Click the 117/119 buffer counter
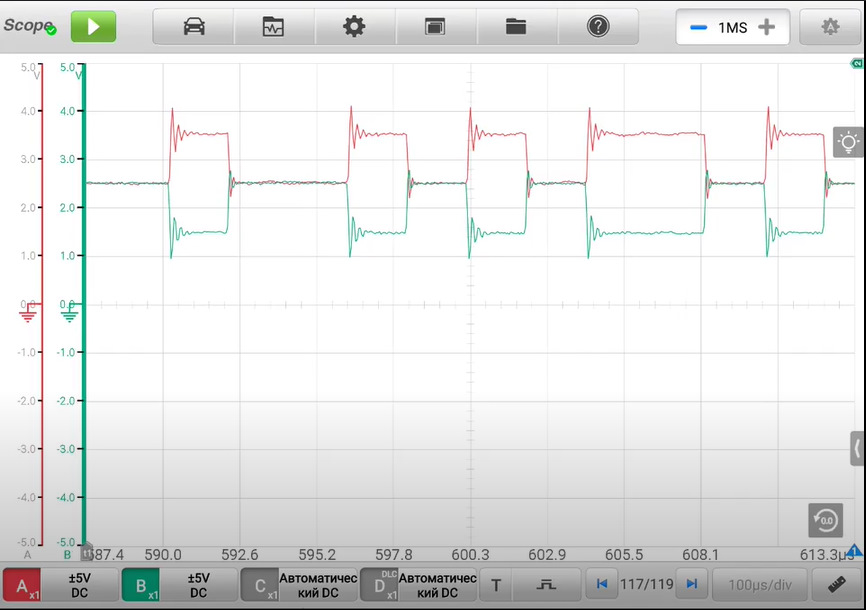866x610 pixels. pos(647,584)
